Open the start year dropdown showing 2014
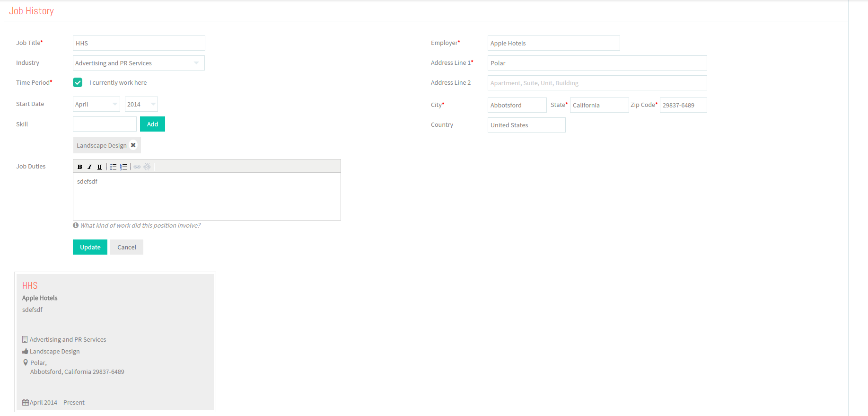This screenshot has width=868, height=416. pos(141,104)
